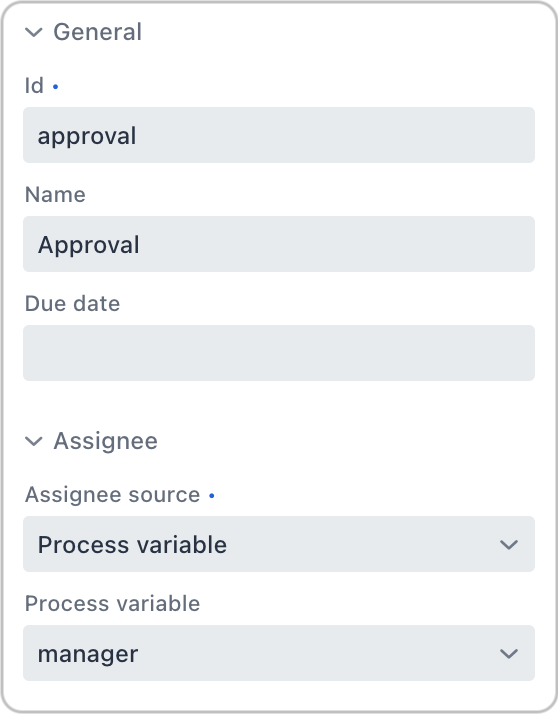Select the manager text in dropdown
558x714 pixels.
(88, 654)
